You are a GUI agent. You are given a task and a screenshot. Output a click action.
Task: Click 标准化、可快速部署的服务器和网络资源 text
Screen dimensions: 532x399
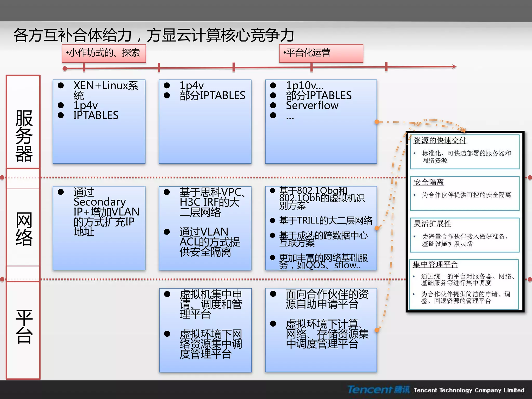coord(466,157)
